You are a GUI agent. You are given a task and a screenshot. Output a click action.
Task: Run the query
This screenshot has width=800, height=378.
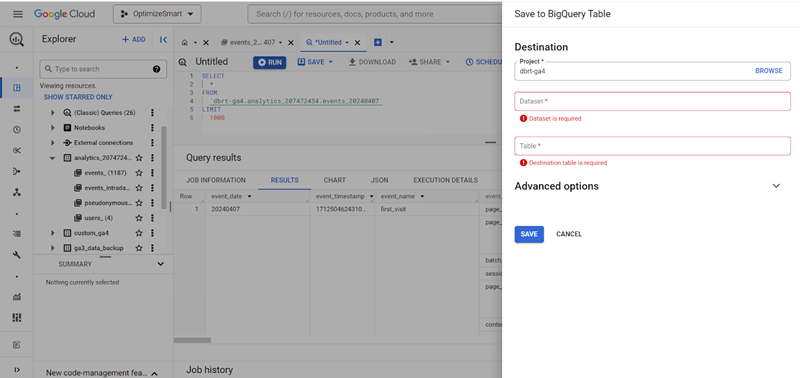269,62
